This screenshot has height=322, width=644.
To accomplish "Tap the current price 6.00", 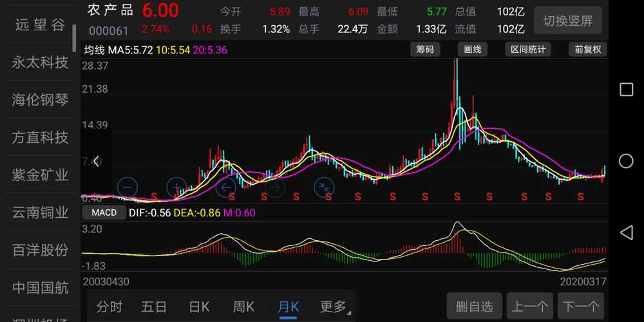I will (x=160, y=11).
